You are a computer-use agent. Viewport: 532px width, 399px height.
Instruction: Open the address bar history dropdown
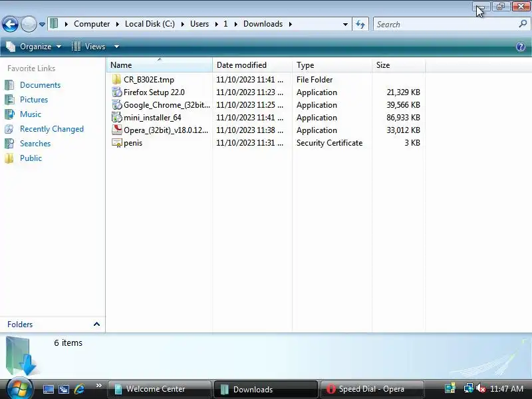point(345,25)
